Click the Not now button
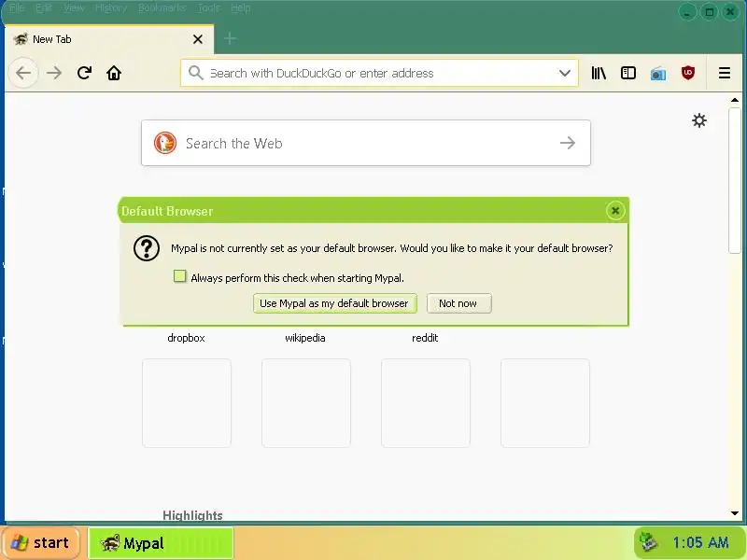747x560 pixels. tap(458, 303)
